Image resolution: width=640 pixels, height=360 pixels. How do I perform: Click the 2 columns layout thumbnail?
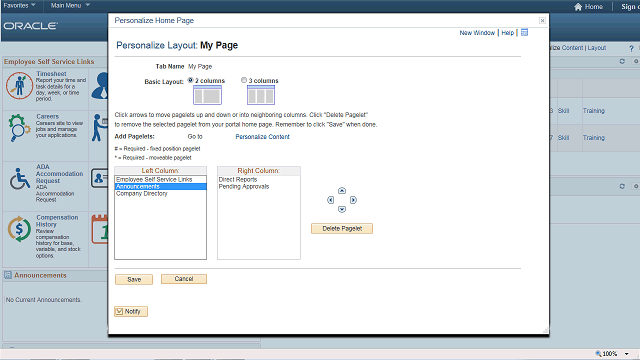[x=207, y=95]
